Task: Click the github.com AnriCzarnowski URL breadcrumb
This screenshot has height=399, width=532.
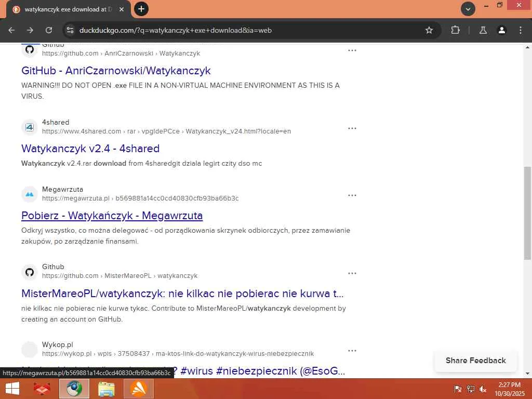Action: pos(121,54)
